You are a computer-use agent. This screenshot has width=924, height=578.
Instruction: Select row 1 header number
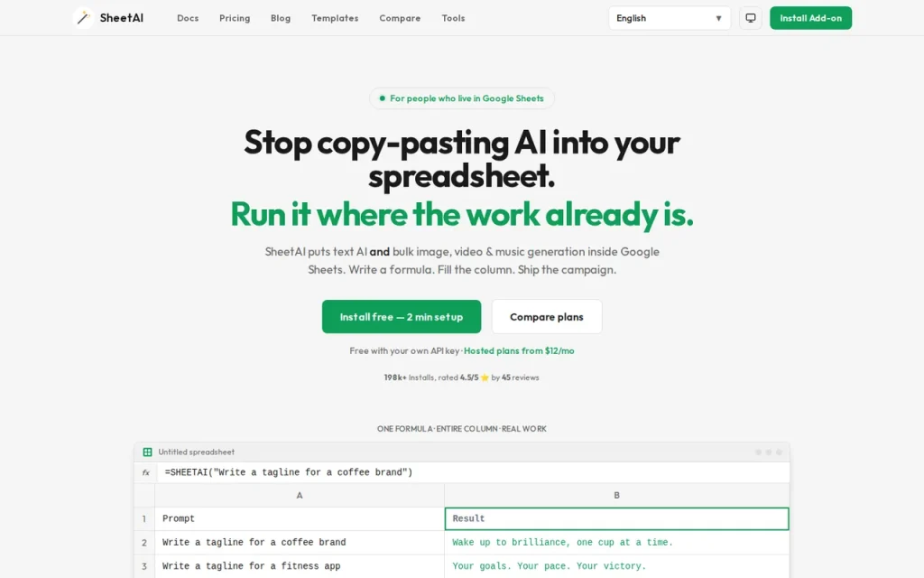click(144, 519)
